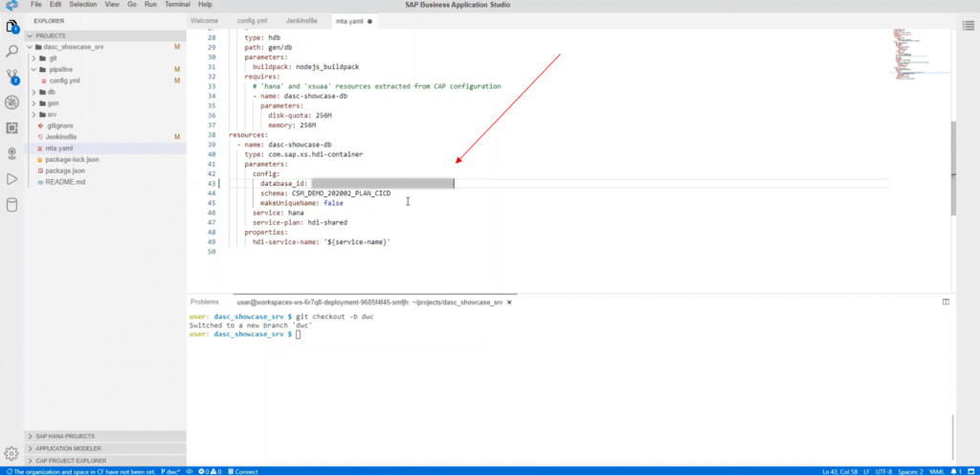
Task: Close the terminal tab
Action: click(509, 302)
